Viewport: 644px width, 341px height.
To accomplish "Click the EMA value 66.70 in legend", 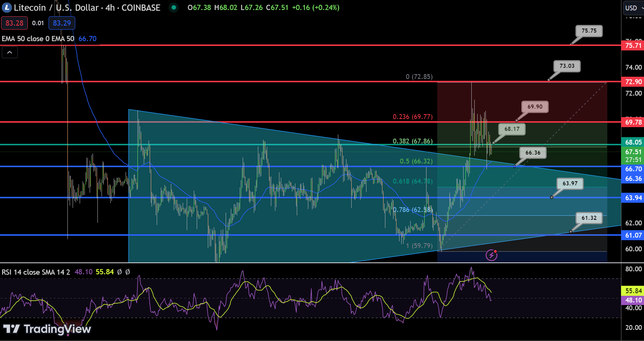I will click(87, 39).
